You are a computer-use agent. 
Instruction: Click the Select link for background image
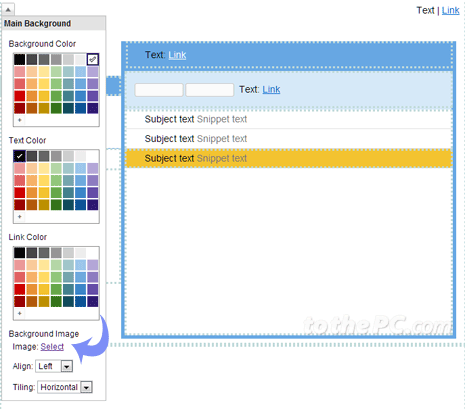click(52, 347)
